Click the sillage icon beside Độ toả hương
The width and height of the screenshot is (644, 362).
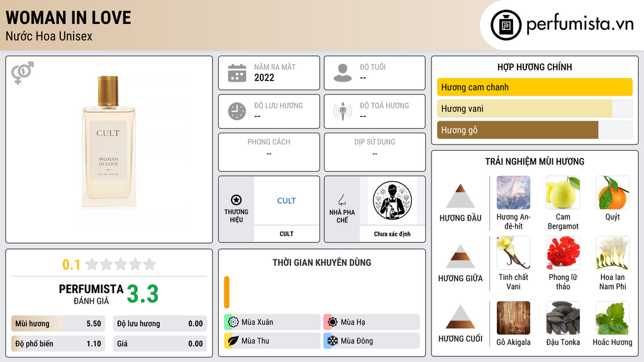pos(343,111)
